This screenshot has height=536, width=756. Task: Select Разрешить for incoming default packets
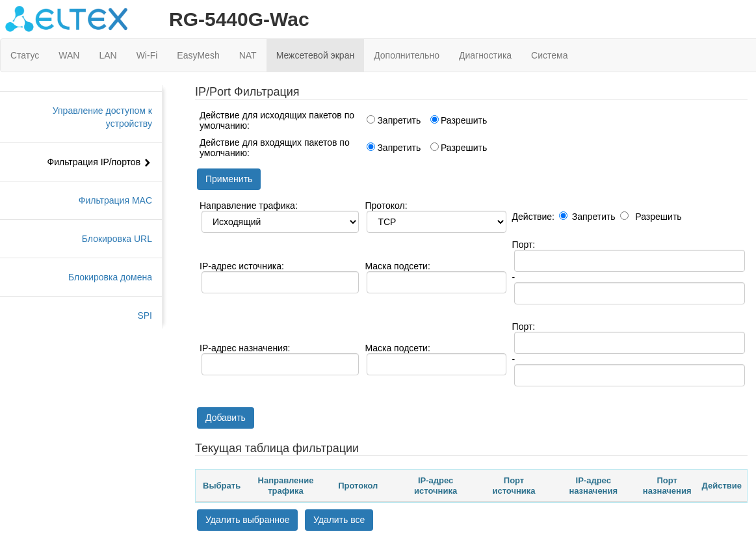[x=435, y=147]
